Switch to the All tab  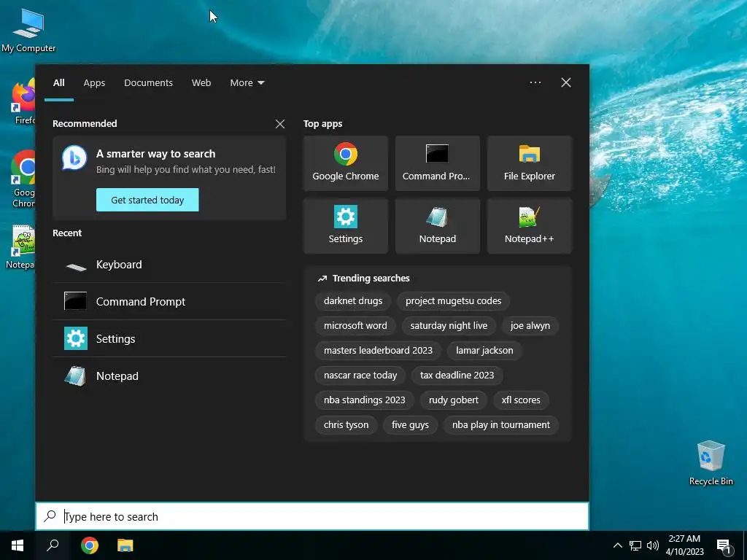click(x=58, y=82)
